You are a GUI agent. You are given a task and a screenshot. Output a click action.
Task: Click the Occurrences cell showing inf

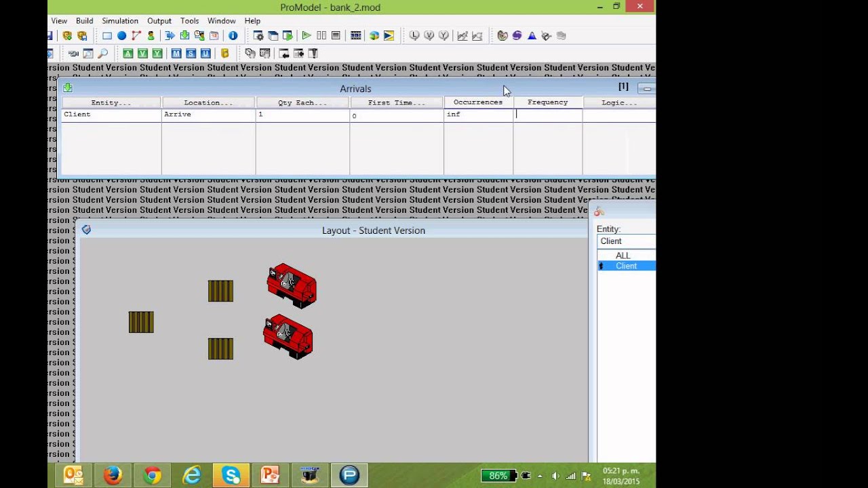(478, 115)
